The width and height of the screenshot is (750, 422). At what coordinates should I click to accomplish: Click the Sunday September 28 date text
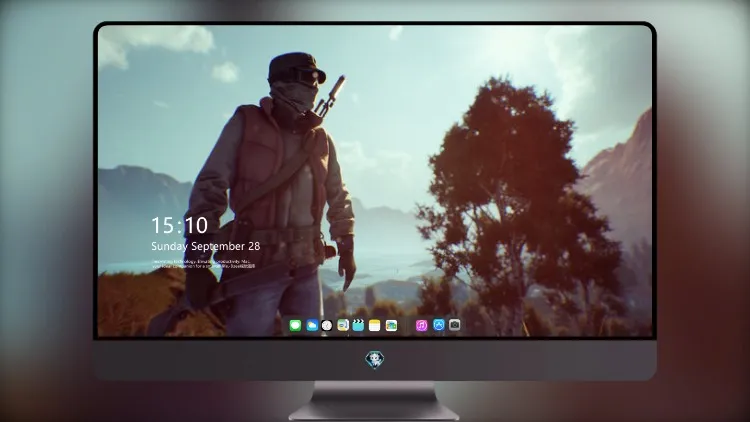(206, 246)
